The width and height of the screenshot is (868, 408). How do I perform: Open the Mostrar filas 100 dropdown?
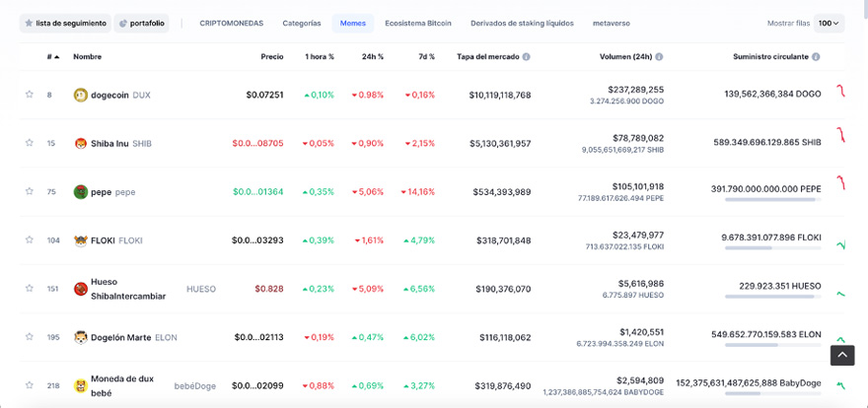coord(829,23)
